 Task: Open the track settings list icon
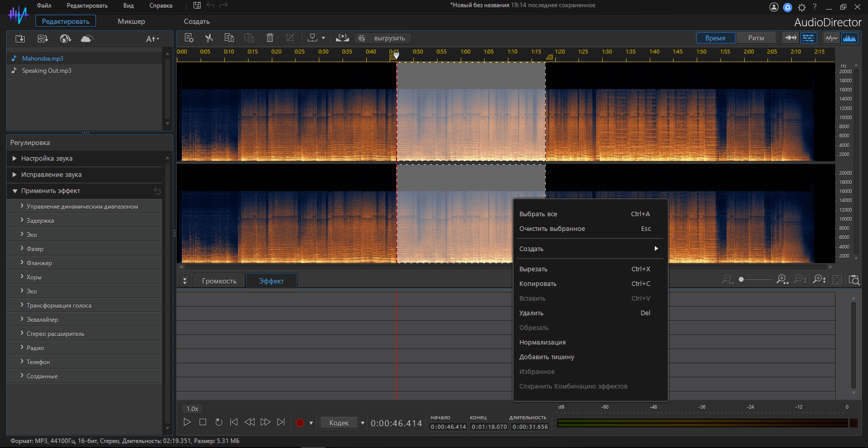coord(189,38)
